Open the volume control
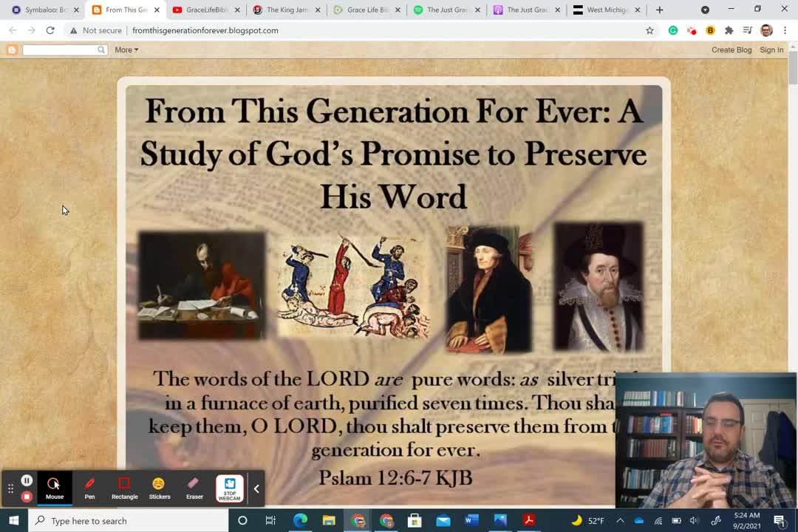798x532 pixels. [694, 520]
